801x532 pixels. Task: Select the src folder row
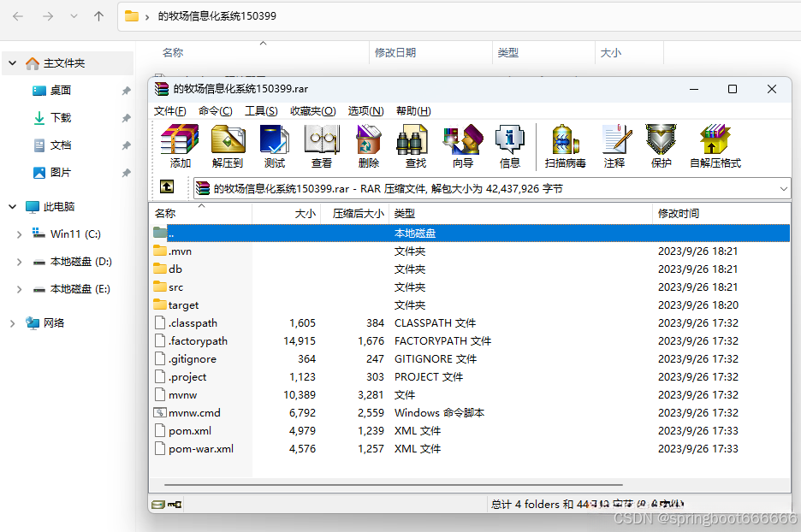click(x=470, y=287)
